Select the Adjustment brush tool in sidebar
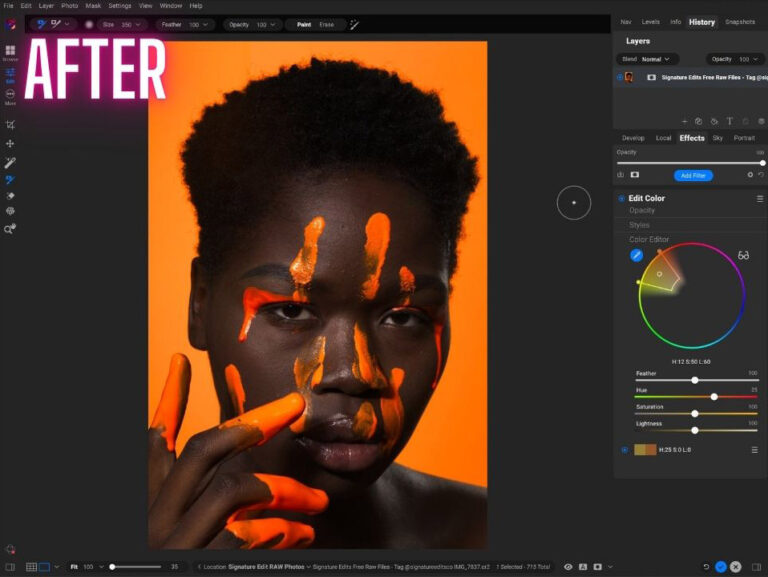 point(10,162)
